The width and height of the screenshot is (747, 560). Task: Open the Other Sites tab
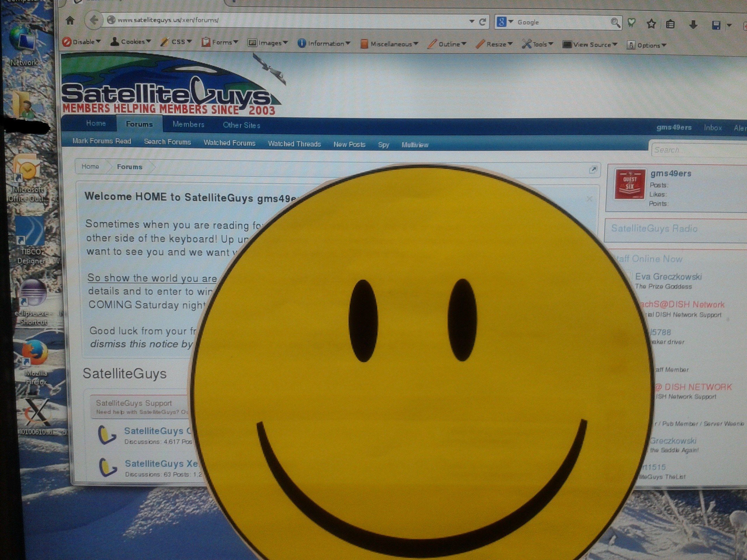tap(241, 125)
